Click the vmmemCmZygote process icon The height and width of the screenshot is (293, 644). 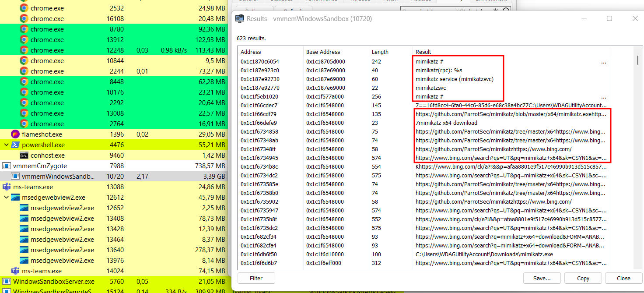[7, 166]
